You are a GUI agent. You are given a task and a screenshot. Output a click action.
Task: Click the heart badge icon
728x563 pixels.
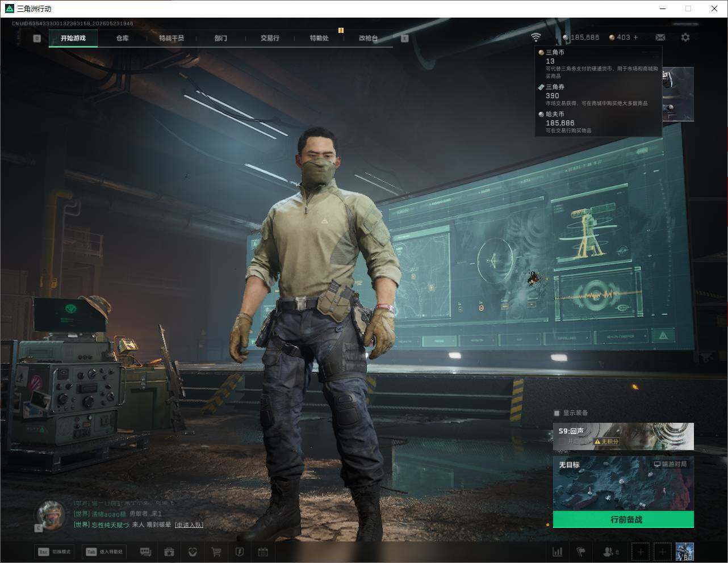click(193, 552)
